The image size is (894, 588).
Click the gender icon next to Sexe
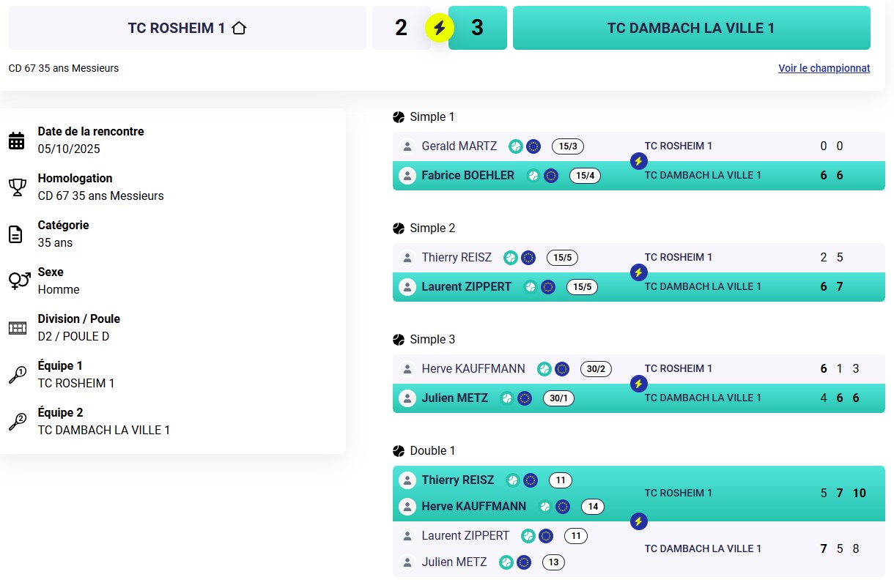tap(18, 280)
